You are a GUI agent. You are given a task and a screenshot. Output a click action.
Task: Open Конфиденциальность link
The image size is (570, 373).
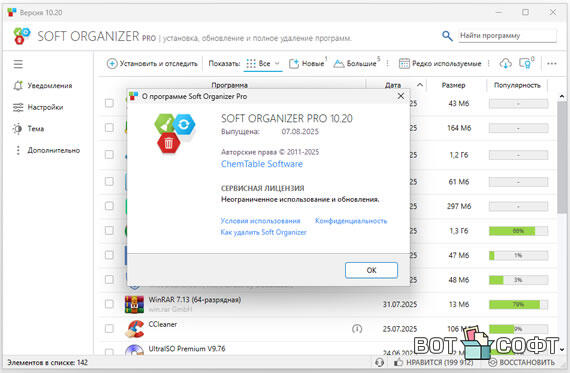click(x=351, y=221)
